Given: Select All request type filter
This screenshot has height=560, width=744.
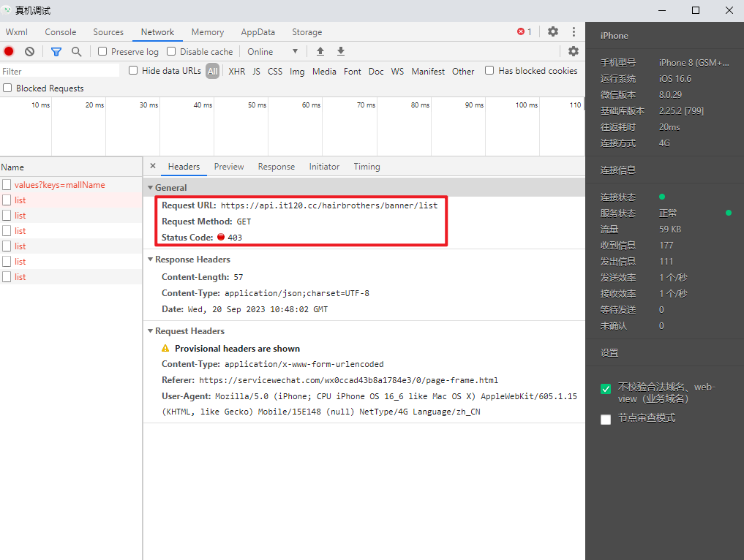Looking at the screenshot, I should click(x=213, y=71).
